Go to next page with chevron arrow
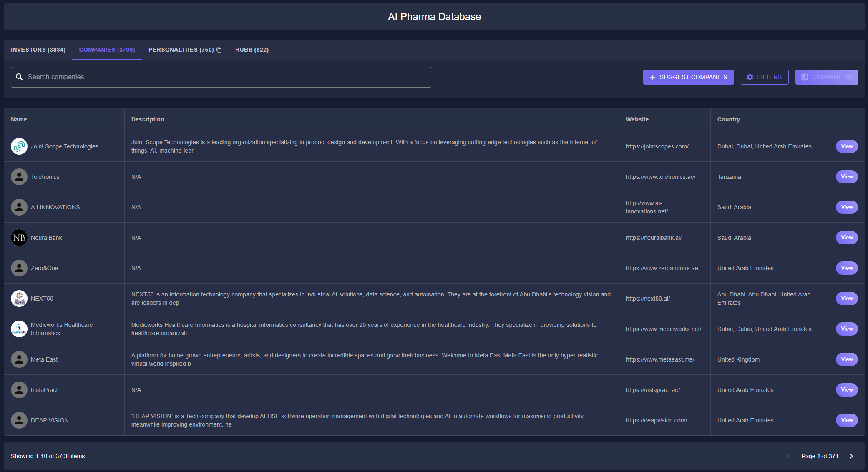Viewport: 868px width, 472px height. pos(851,456)
